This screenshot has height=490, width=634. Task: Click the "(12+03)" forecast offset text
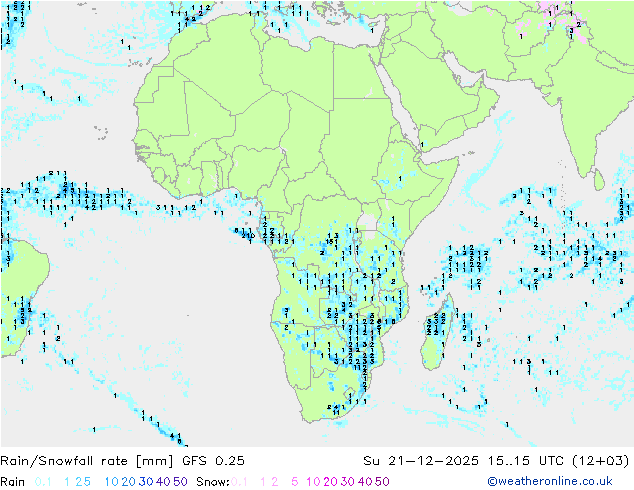(601, 461)
